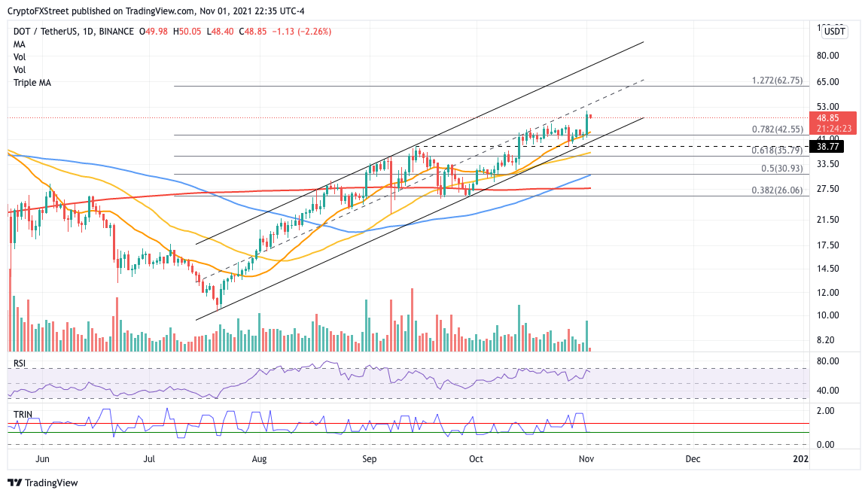Click the change value −1.13 (−2.26%)
Image resolution: width=868 pixels, height=496 pixels.
(x=302, y=32)
